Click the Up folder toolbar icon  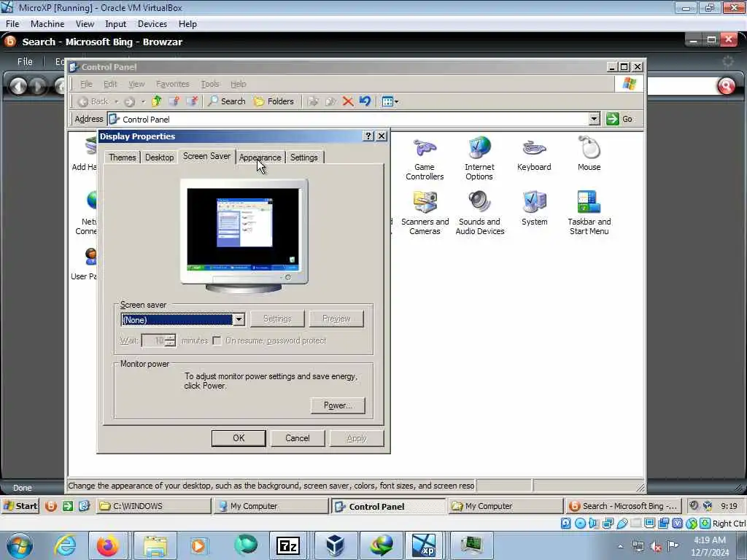tap(156, 101)
